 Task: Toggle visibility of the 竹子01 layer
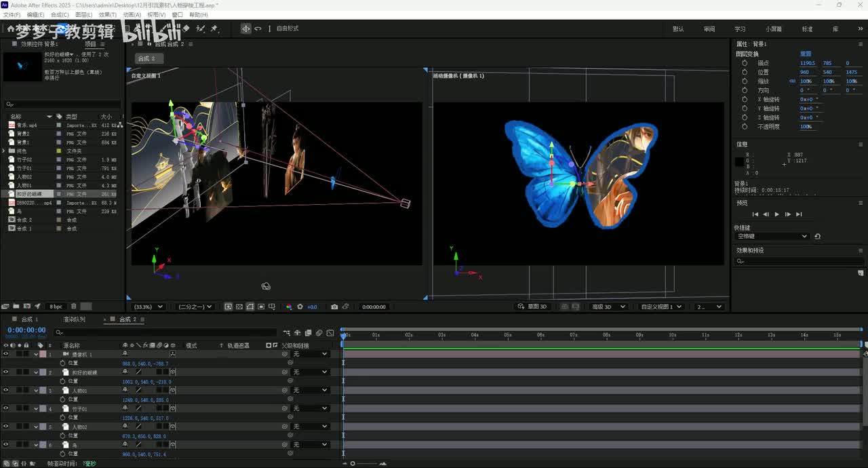point(5,408)
